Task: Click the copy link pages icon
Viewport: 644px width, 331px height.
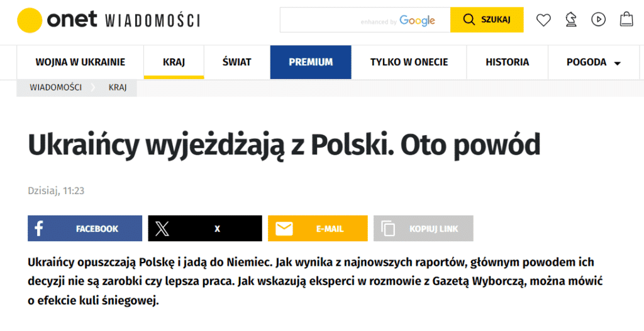Action: click(x=387, y=229)
